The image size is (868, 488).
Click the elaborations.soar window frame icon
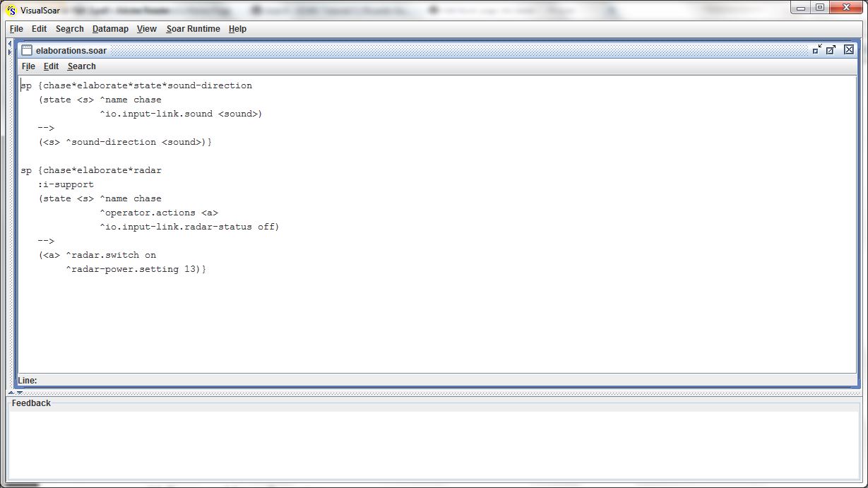click(x=27, y=50)
